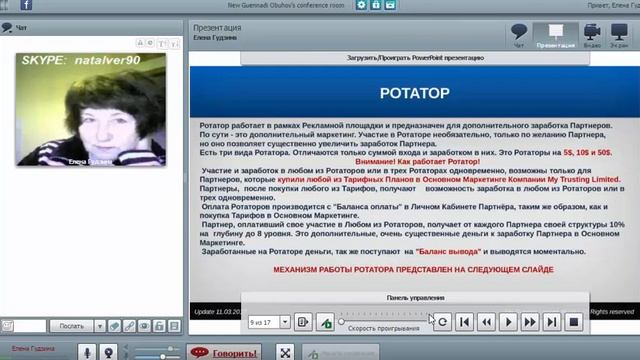This screenshot has width=640, height=360.
Task: Click the 'Update 11.03' footer text on slide
Action: coord(218,311)
